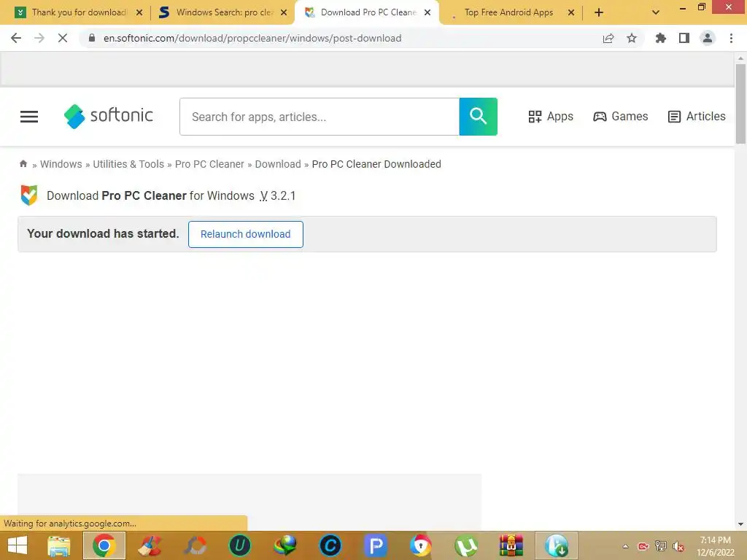Open Pro PC Cleaner breadcrumb link
The height and width of the screenshot is (560, 747).
point(209,164)
